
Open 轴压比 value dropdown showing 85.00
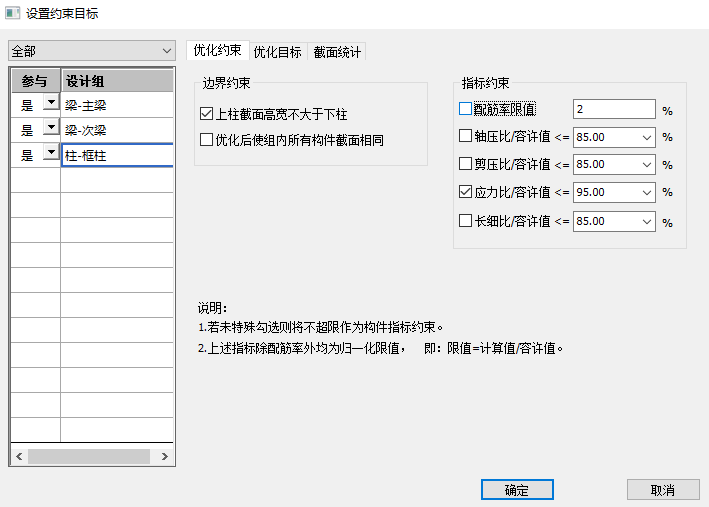(x=646, y=137)
